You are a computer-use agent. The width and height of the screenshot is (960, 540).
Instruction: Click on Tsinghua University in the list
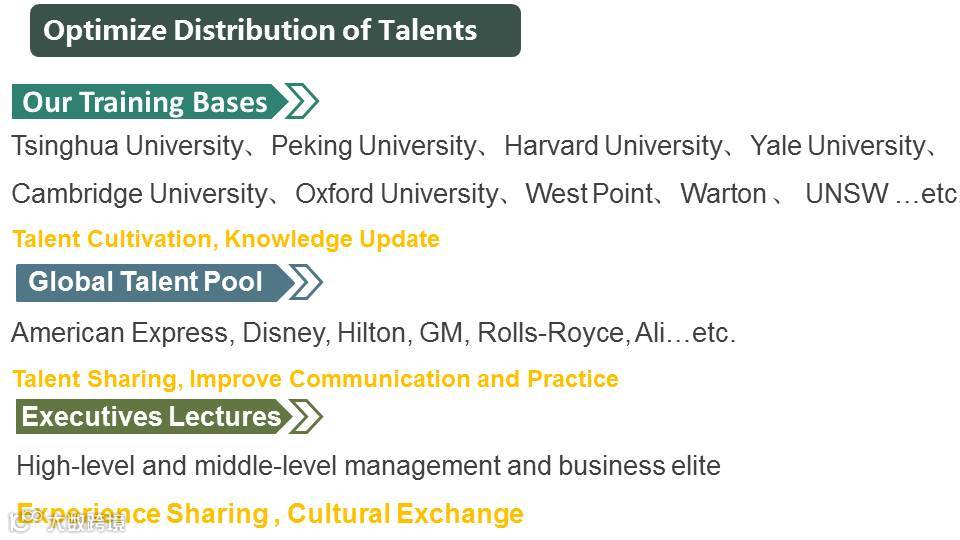pos(126,146)
